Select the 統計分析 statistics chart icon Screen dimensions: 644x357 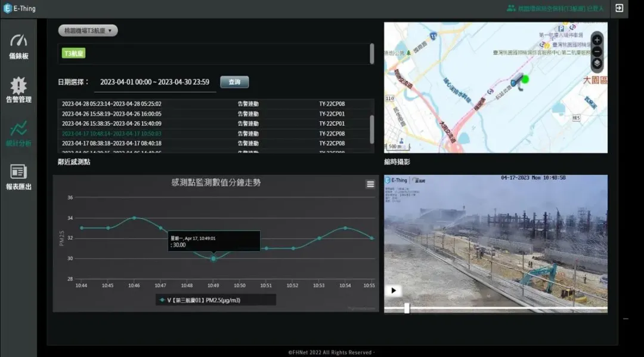tap(18, 128)
